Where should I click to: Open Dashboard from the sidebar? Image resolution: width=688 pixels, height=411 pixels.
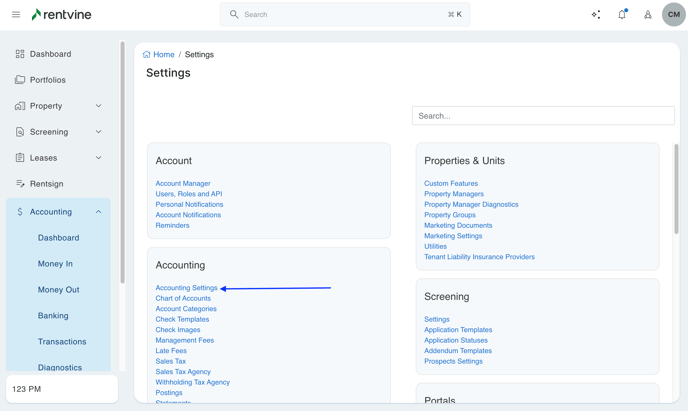click(x=50, y=54)
